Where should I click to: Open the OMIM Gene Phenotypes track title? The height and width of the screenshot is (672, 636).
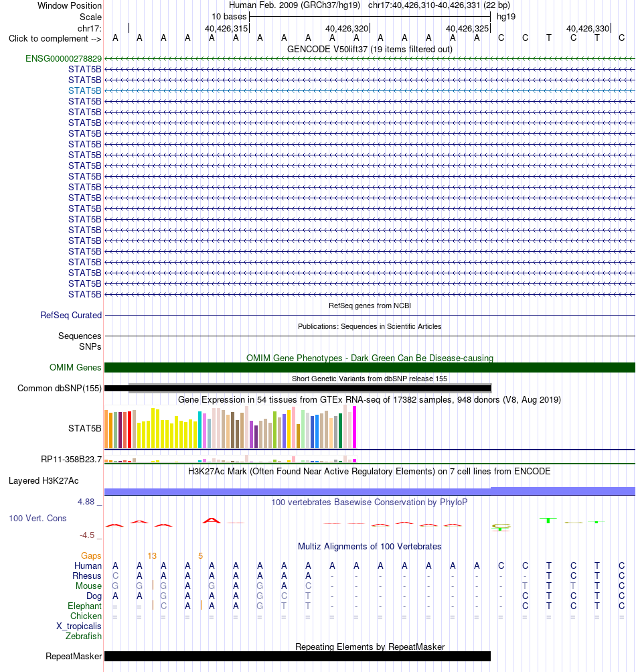tap(370, 358)
